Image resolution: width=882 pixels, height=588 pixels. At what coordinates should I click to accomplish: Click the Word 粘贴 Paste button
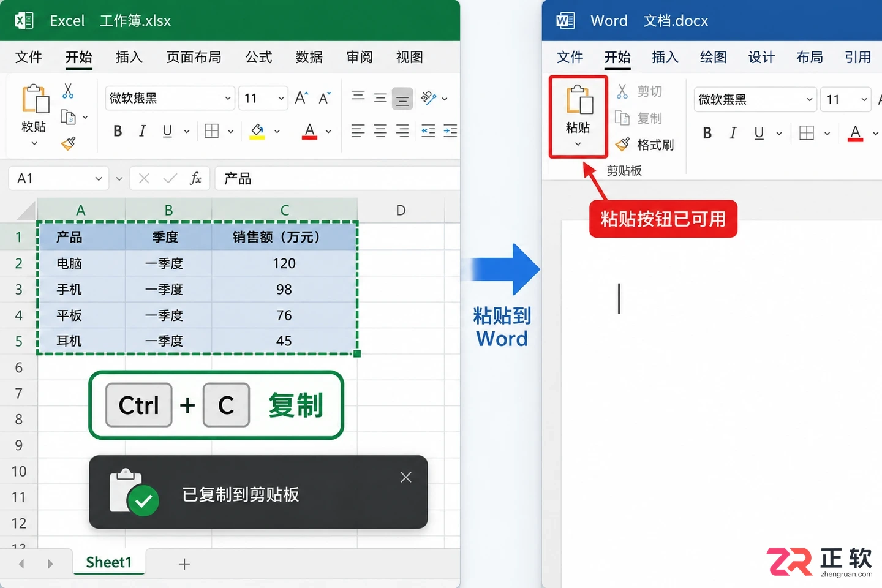[x=578, y=116]
